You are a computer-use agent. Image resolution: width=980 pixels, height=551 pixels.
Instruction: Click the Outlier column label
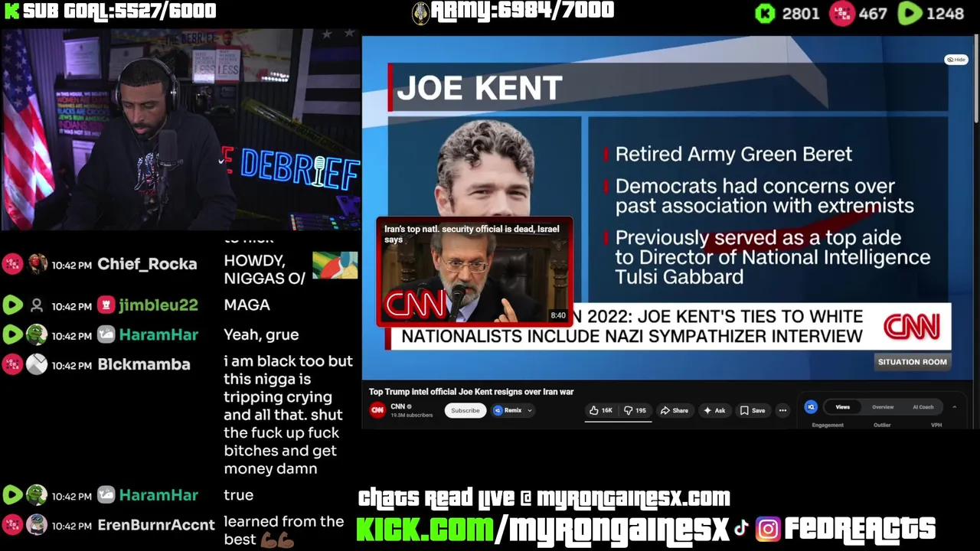tap(882, 425)
